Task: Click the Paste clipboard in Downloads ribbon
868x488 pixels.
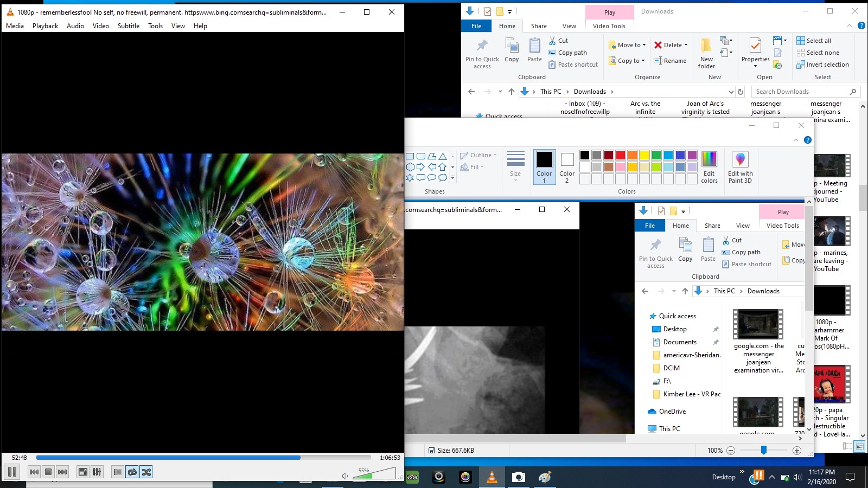Action: click(x=534, y=50)
